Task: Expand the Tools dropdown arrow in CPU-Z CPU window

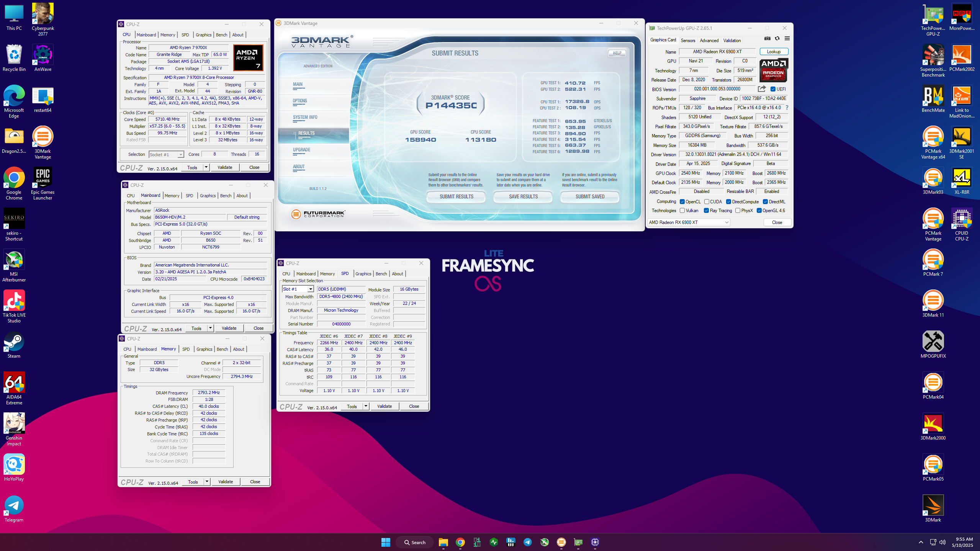Action: (x=206, y=167)
